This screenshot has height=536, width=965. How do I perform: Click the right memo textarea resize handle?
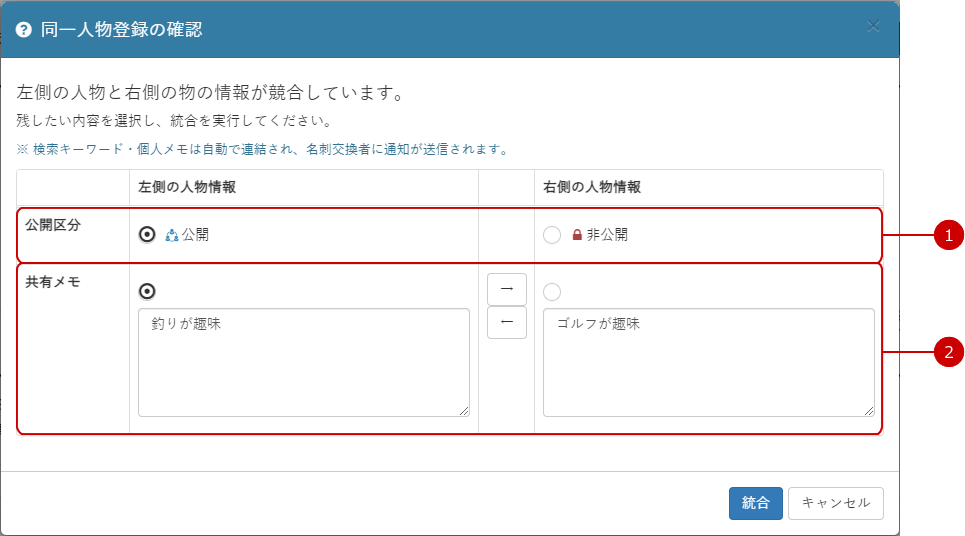(869, 411)
